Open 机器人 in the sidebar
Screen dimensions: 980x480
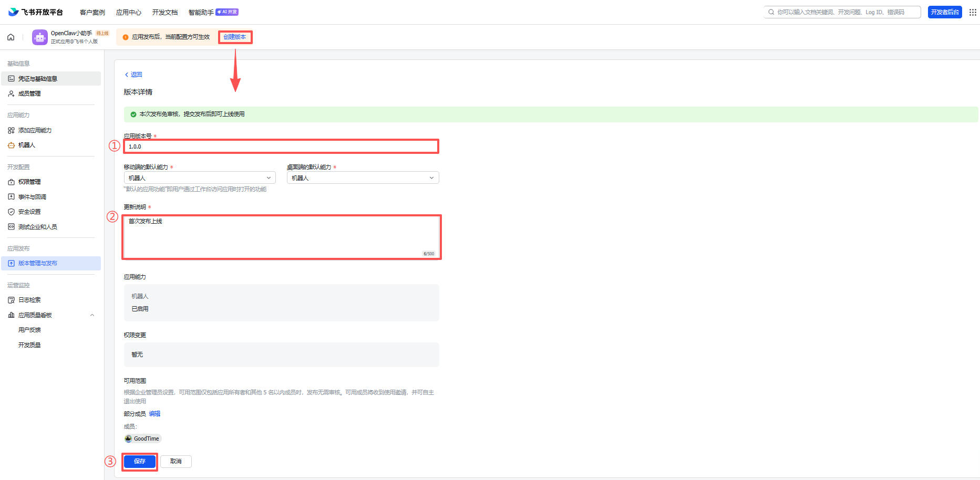[27, 145]
